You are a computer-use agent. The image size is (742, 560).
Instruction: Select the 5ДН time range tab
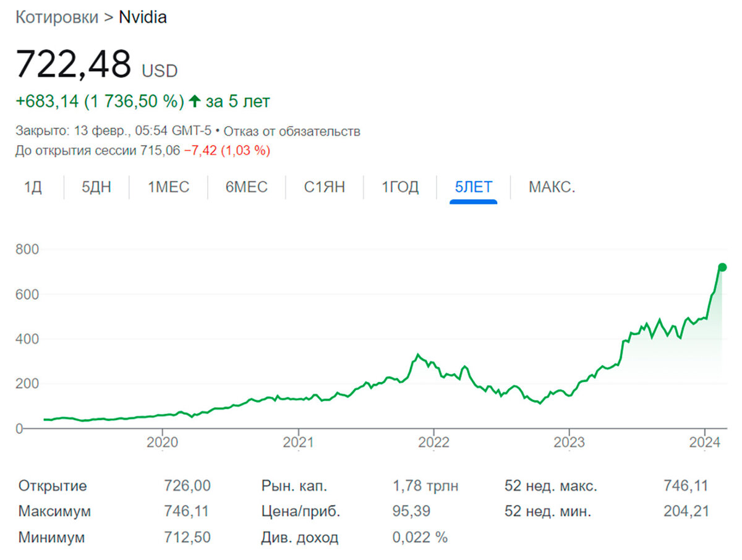pyautogui.click(x=96, y=187)
